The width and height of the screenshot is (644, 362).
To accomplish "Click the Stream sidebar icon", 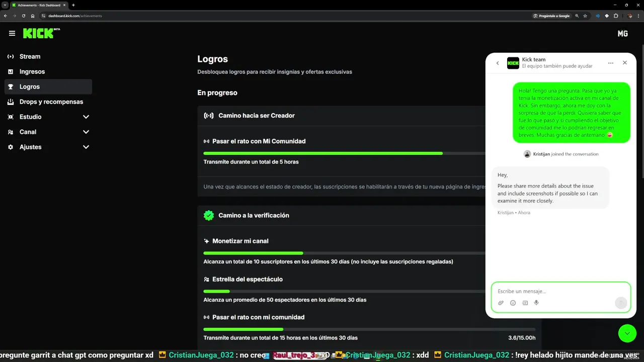I will coord(11,56).
